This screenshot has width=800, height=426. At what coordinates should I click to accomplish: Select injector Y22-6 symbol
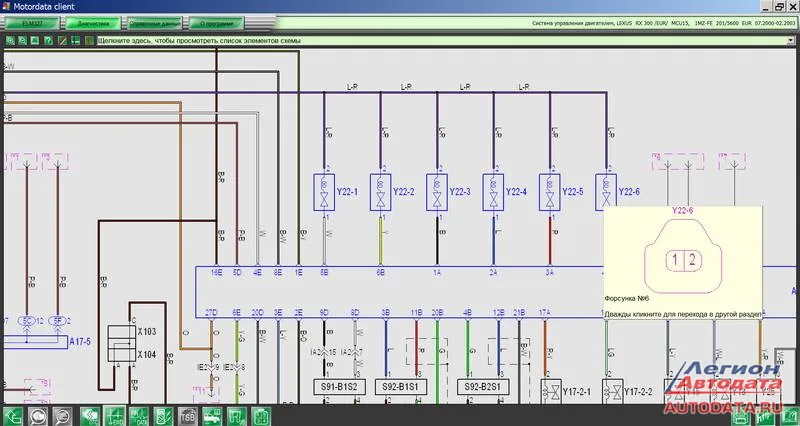tap(606, 192)
